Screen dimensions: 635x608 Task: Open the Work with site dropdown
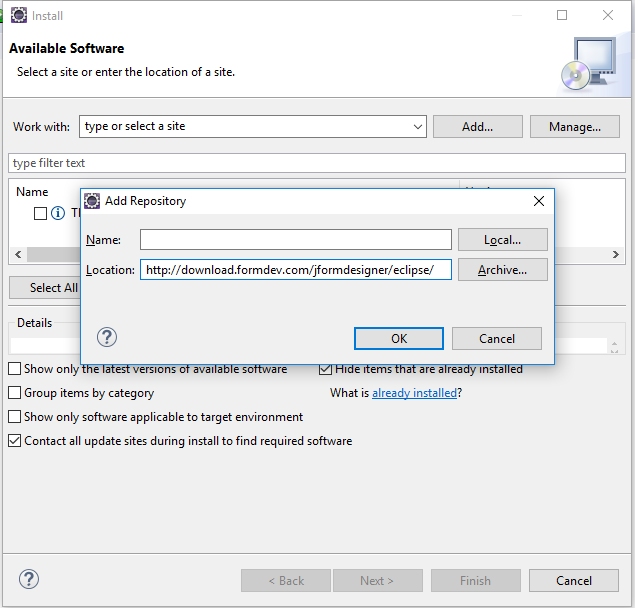coord(418,127)
